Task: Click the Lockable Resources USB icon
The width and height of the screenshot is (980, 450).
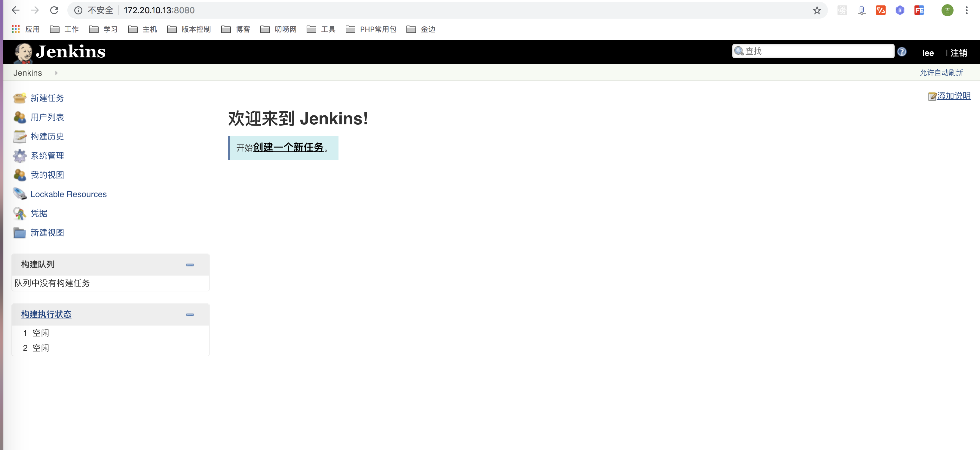Action: pyautogui.click(x=20, y=194)
